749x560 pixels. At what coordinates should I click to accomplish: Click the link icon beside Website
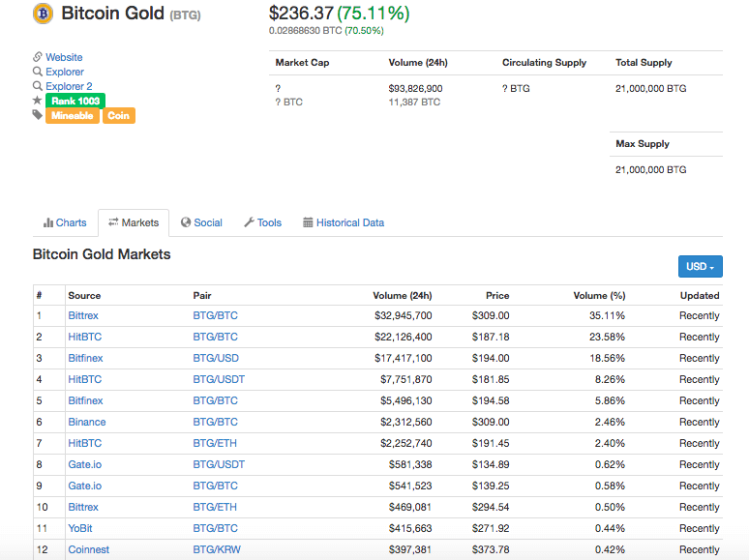(x=38, y=57)
